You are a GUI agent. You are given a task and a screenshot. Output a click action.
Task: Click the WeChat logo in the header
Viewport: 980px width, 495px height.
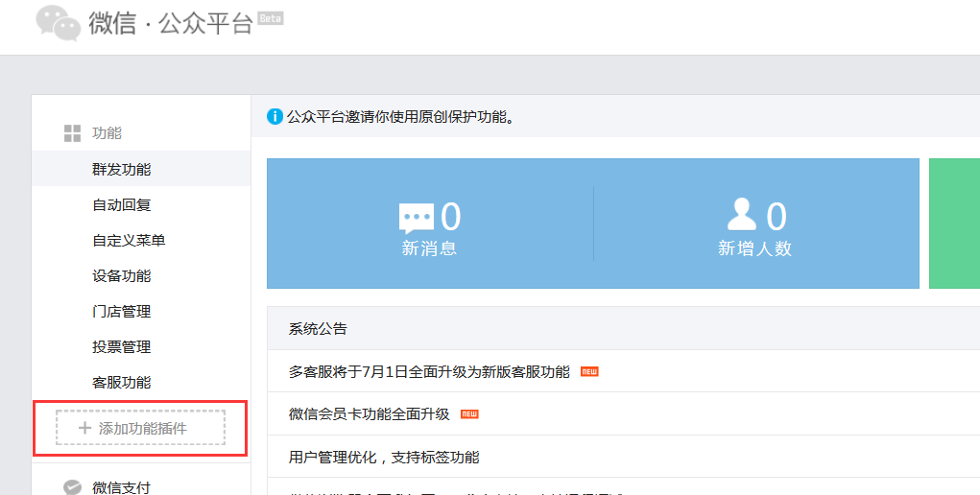[58, 23]
